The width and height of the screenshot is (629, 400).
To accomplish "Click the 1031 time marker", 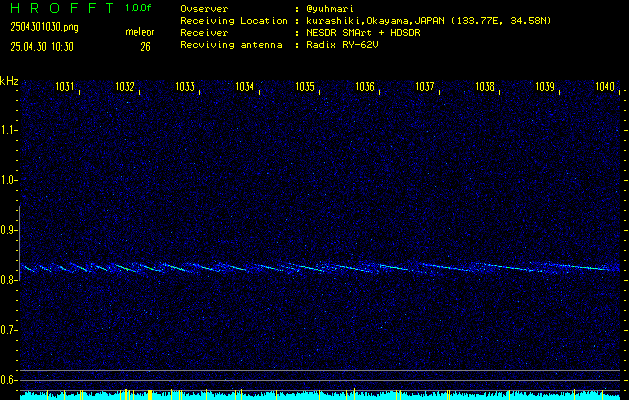I will tap(65, 86).
